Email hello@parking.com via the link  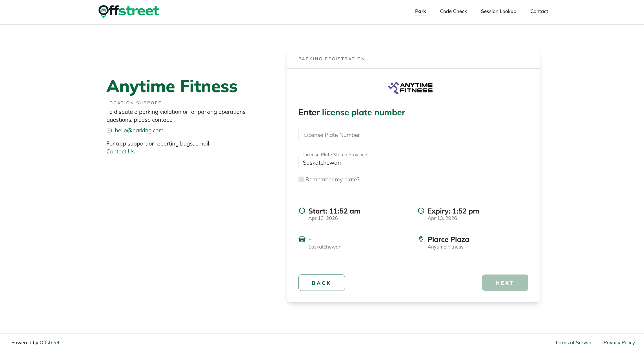139,131
